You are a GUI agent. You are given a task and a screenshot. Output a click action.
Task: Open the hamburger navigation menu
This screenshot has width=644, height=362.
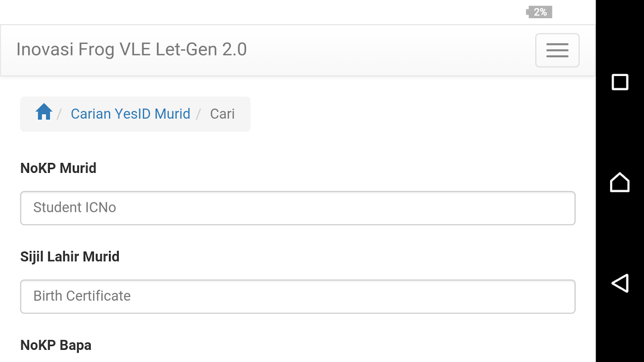(x=557, y=50)
